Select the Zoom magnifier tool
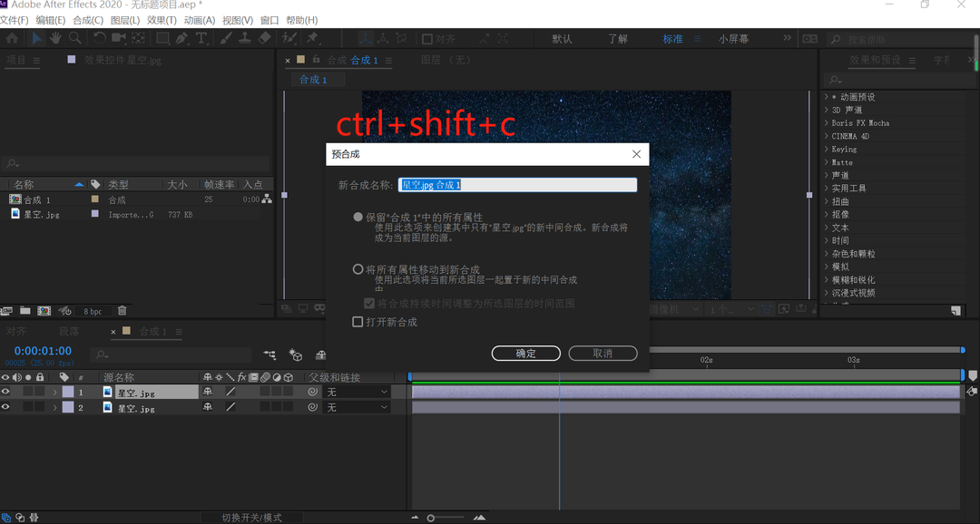 point(74,38)
